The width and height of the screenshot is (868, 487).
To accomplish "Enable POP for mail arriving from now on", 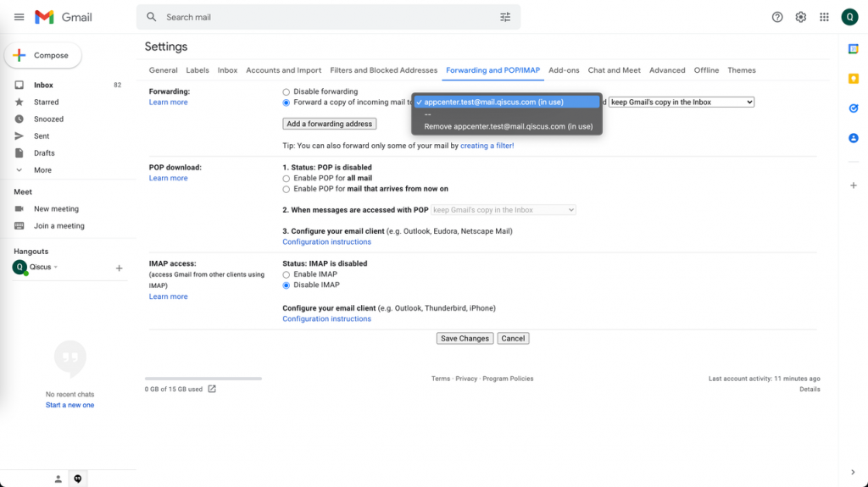I will pyautogui.click(x=287, y=189).
